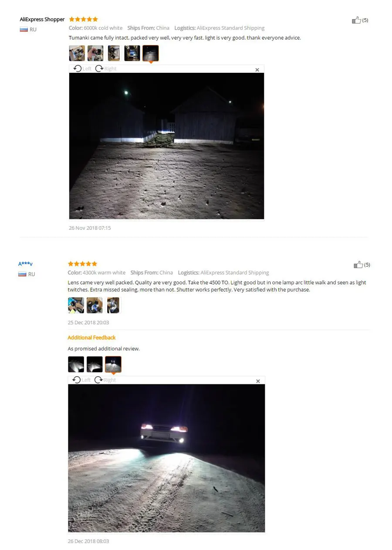Click thumbs-up icon on A***v review
The image size is (392, 550).
[358, 265]
